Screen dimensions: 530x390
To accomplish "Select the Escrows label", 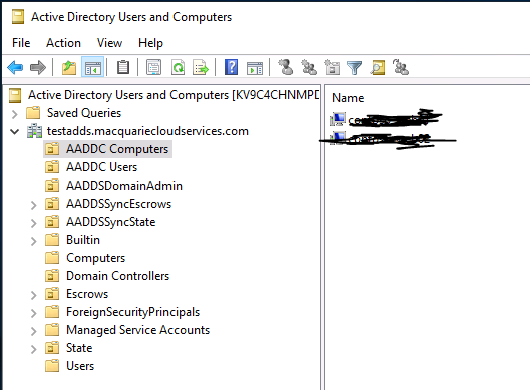I will [87, 294].
